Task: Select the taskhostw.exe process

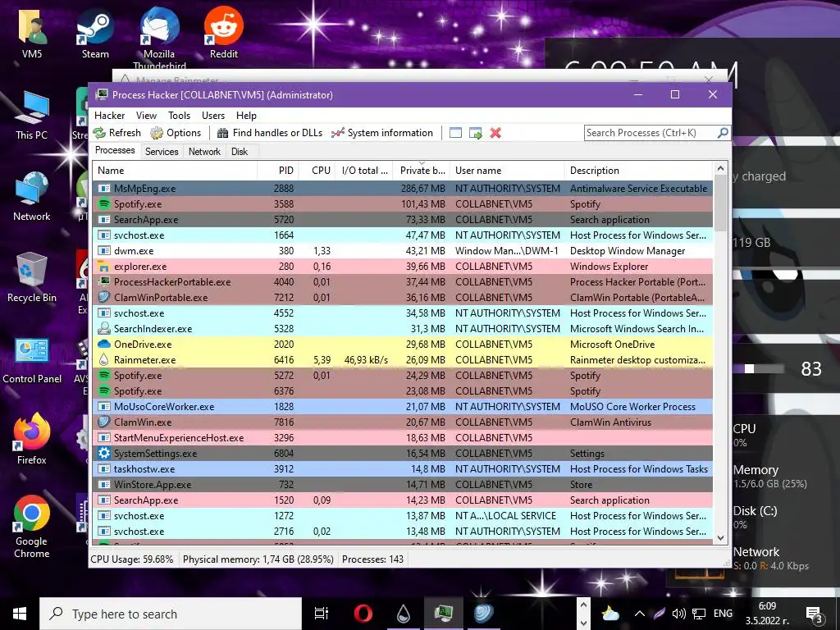Action: pos(403,468)
